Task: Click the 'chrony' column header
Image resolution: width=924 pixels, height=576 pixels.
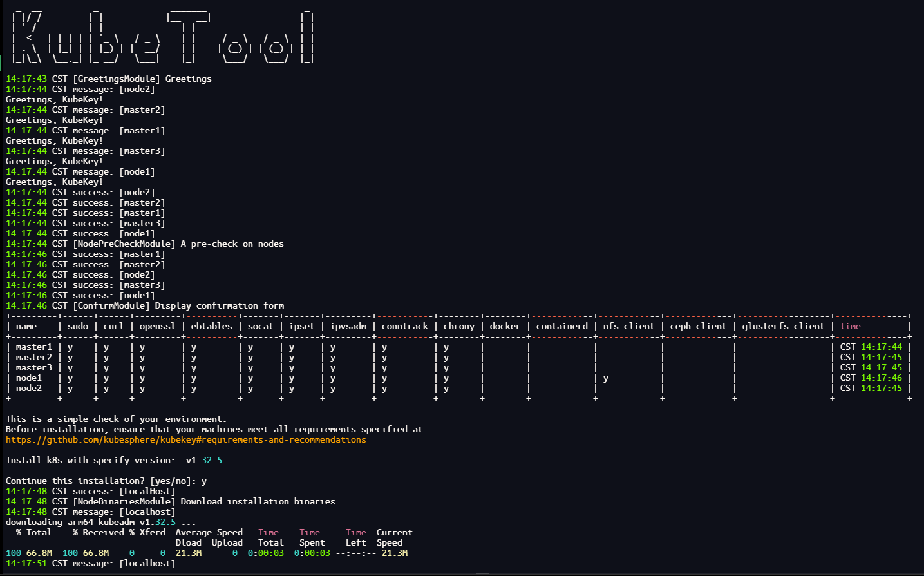Action: click(458, 326)
